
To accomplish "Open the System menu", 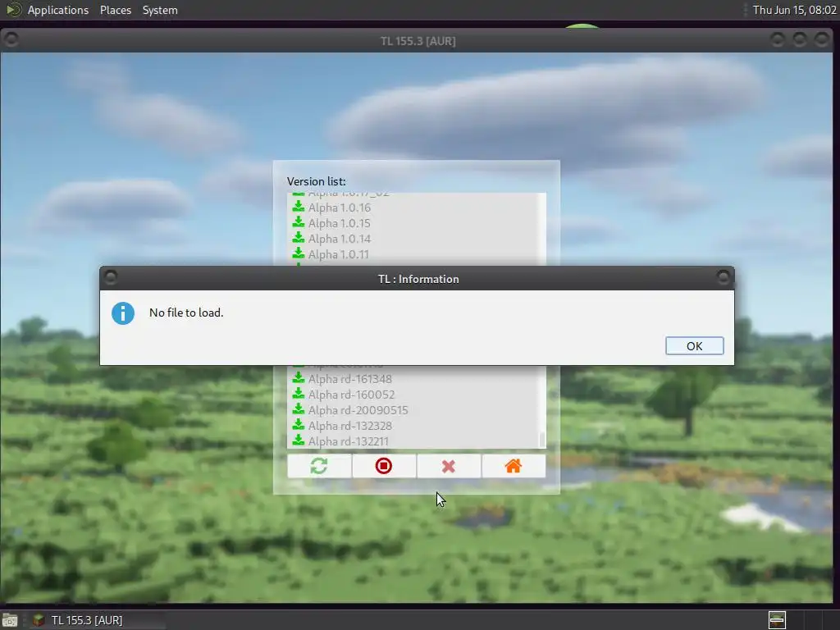I will pyautogui.click(x=160, y=10).
